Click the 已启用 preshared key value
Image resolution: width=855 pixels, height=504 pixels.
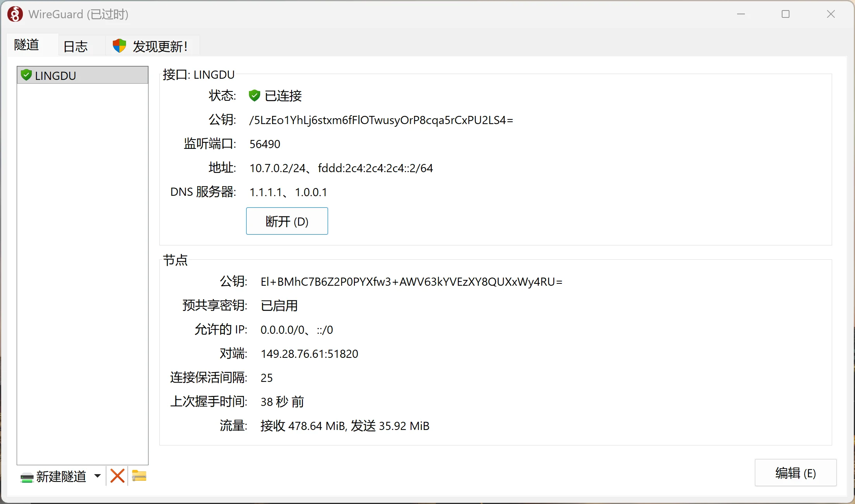(279, 306)
